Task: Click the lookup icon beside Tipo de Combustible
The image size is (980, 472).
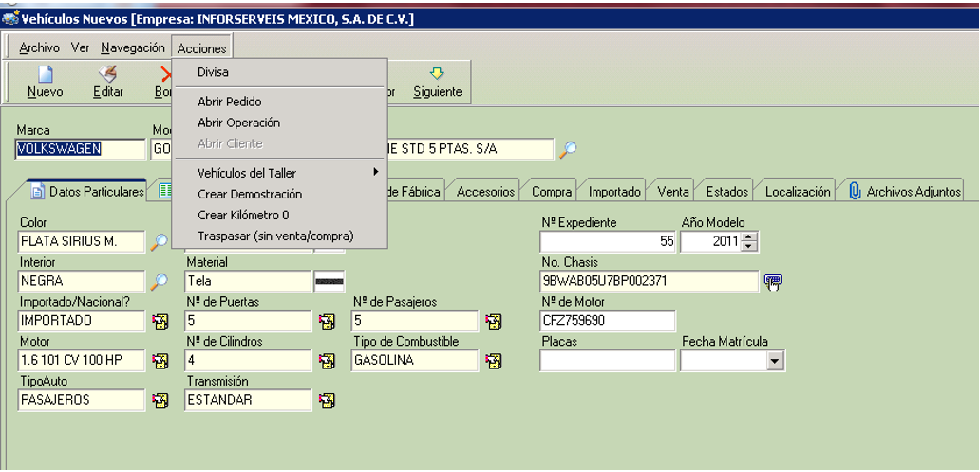Action: click(x=493, y=361)
